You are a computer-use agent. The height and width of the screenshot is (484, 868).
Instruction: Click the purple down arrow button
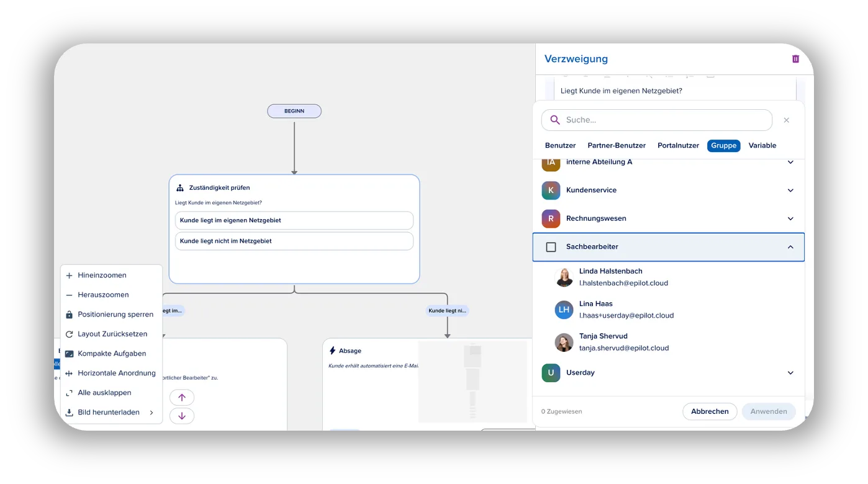click(x=182, y=416)
